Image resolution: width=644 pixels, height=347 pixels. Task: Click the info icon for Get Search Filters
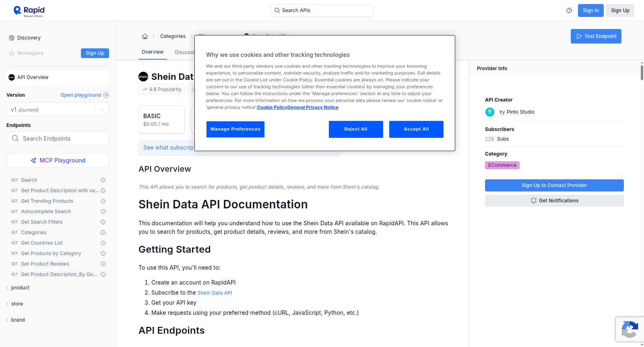103,222
